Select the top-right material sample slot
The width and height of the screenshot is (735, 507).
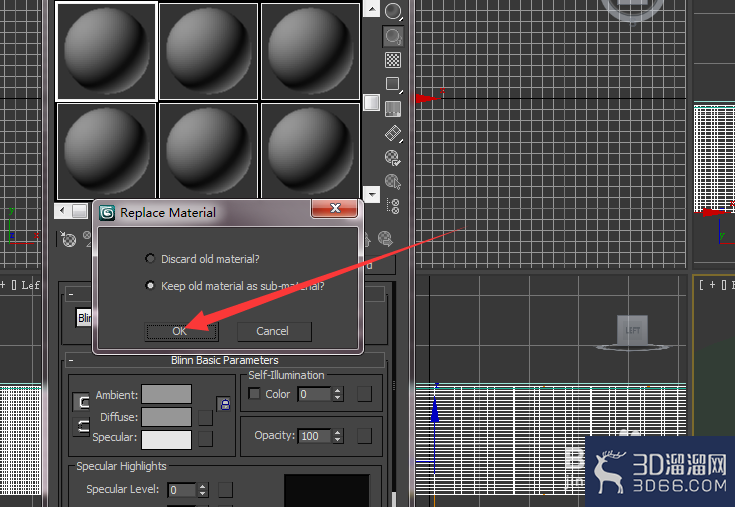pyautogui.click(x=310, y=51)
